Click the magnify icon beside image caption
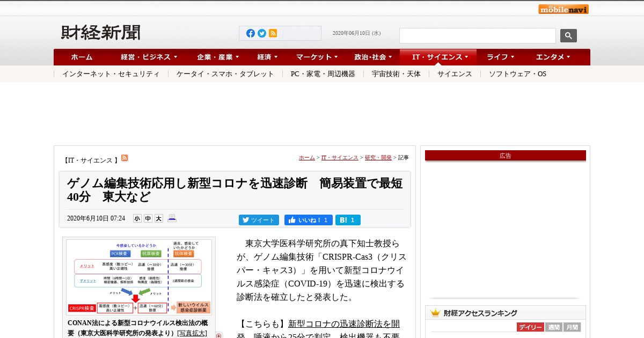 click(x=219, y=336)
